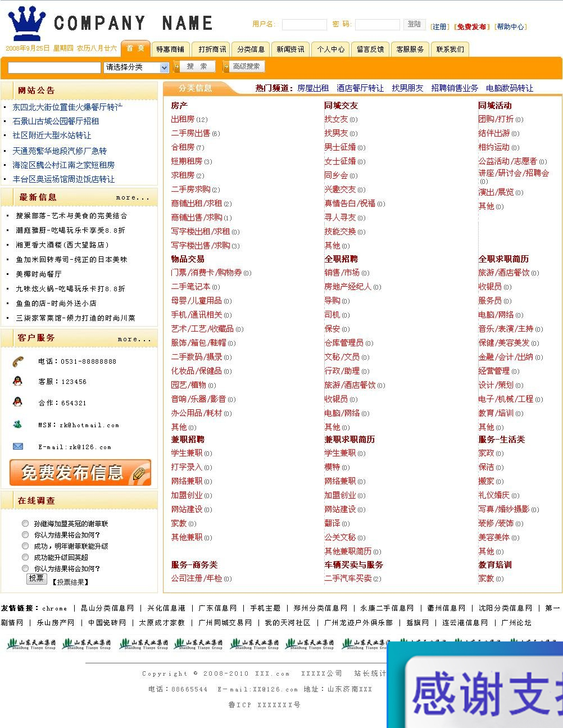Open friendly link 郑州分类信息网

tap(320, 608)
